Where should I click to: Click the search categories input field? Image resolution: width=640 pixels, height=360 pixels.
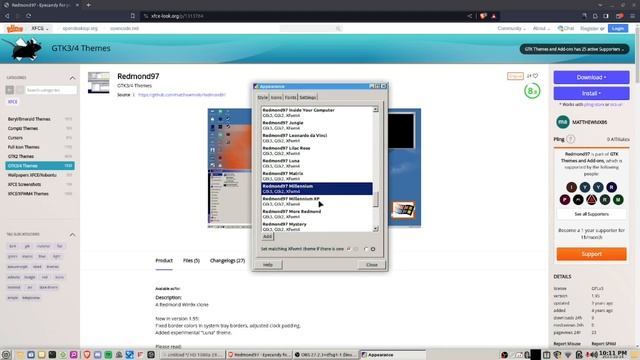(51, 90)
